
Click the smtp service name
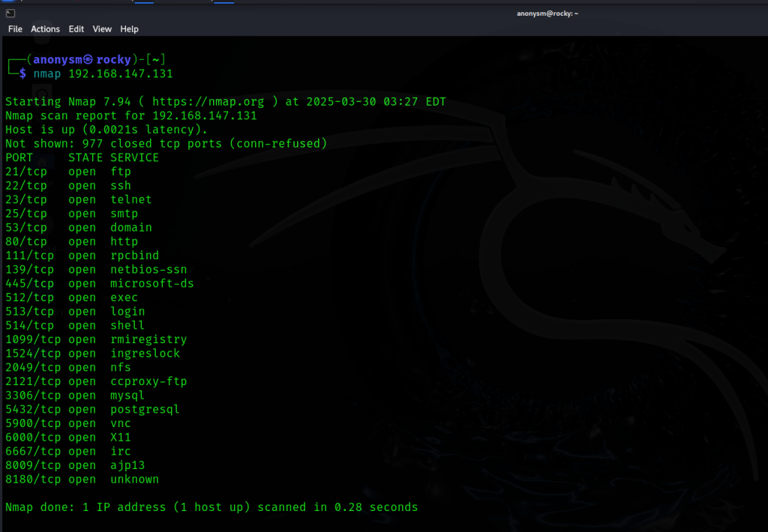pyautogui.click(x=124, y=214)
